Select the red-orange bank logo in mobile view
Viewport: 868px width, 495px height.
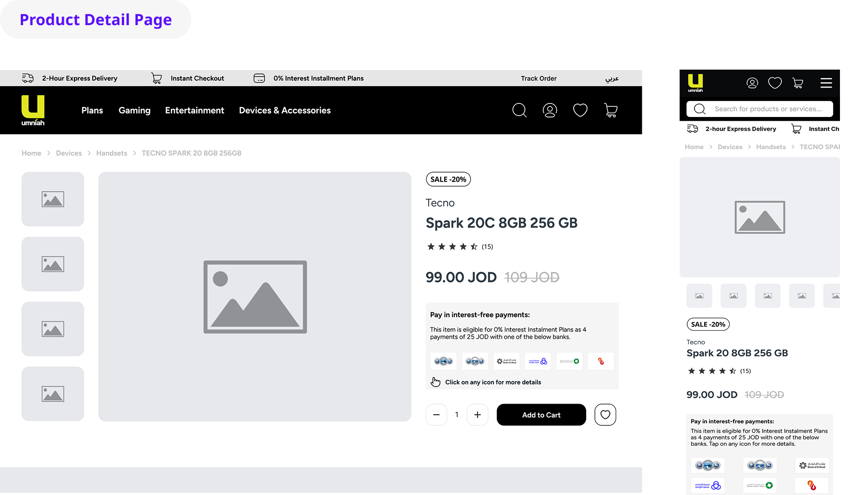pyautogui.click(x=812, y=485)
